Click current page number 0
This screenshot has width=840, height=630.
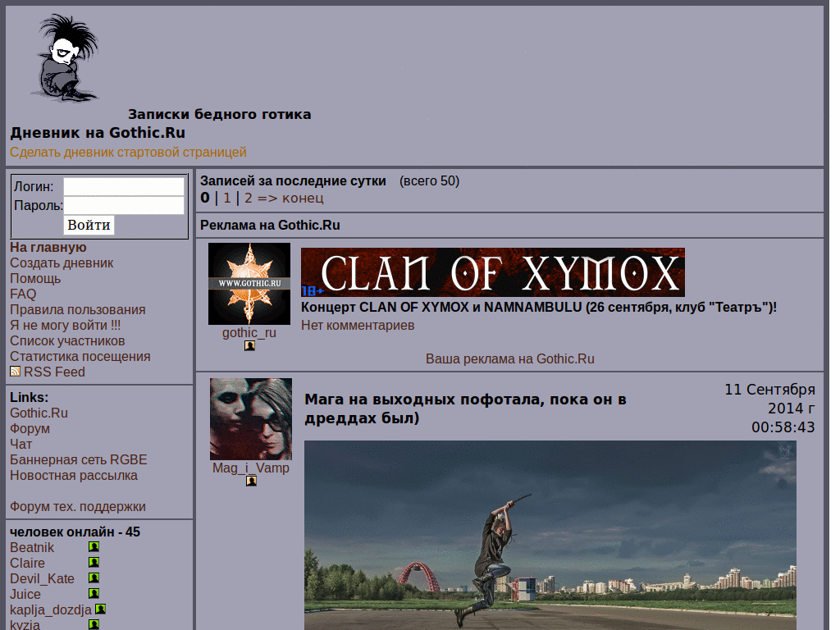[x=204, y=199]
